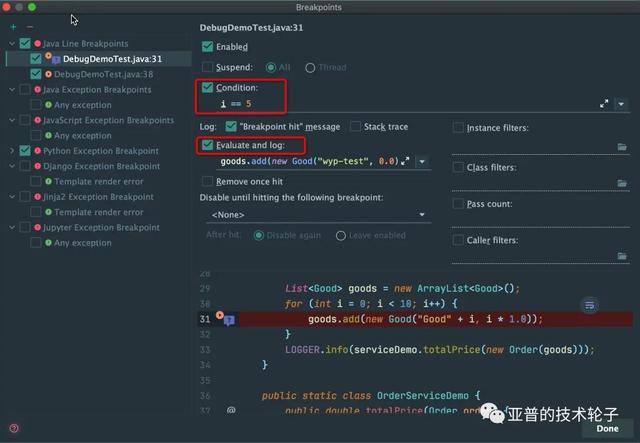
Task: Click the Instance filters input field
Action: coord(534,147)
